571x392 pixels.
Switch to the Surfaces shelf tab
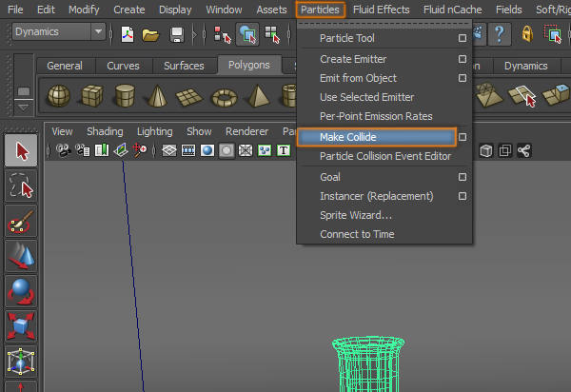184,66
